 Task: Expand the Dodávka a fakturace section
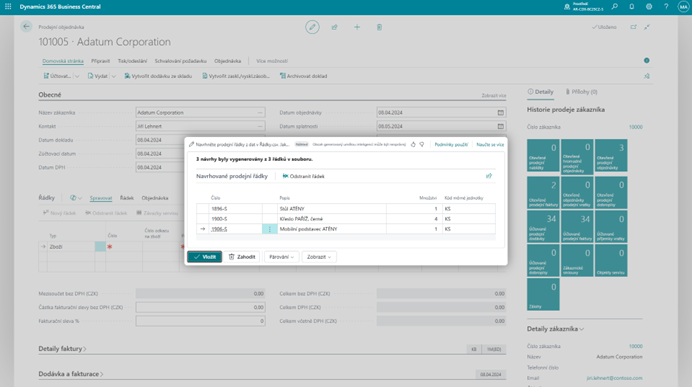pos(71,374)
